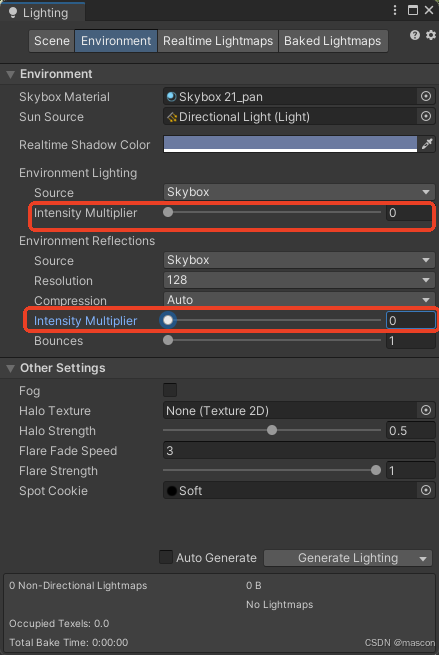Click the Soft cookie texture thumbnail
This screenshot has width=439, height=655.
pyautogui.click(x=172, y=491)
